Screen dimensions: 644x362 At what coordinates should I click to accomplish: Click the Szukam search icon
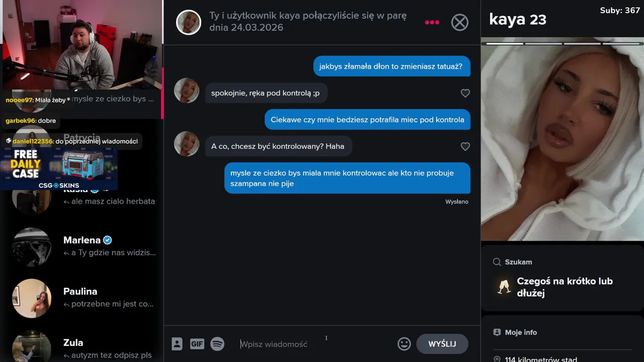coord(497,262)
